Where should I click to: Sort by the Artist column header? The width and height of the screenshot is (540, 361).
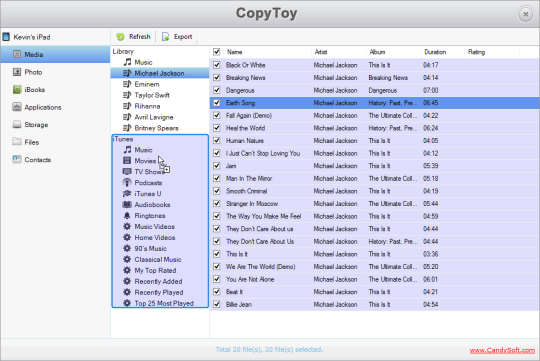[x=339, y=52]
